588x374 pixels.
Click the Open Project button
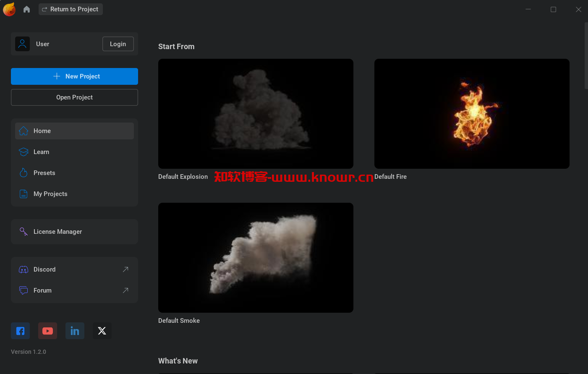pos(74,97)
